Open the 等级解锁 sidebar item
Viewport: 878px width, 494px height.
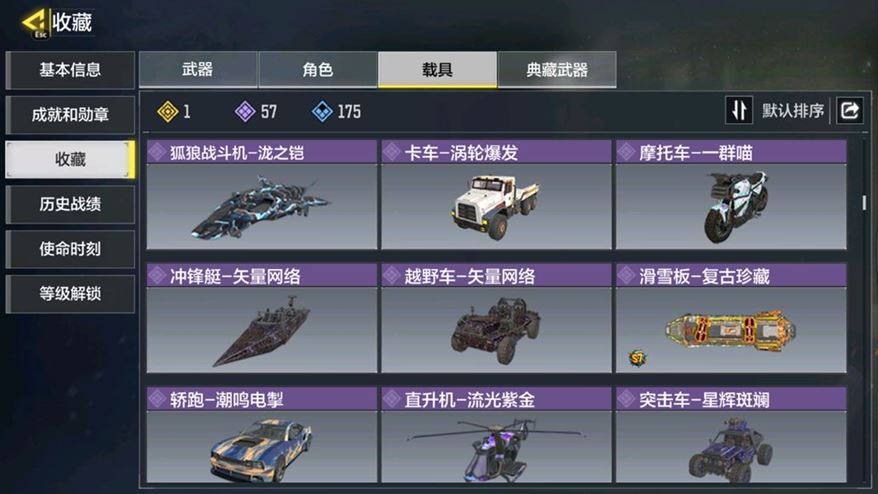[x=70, y=294]
